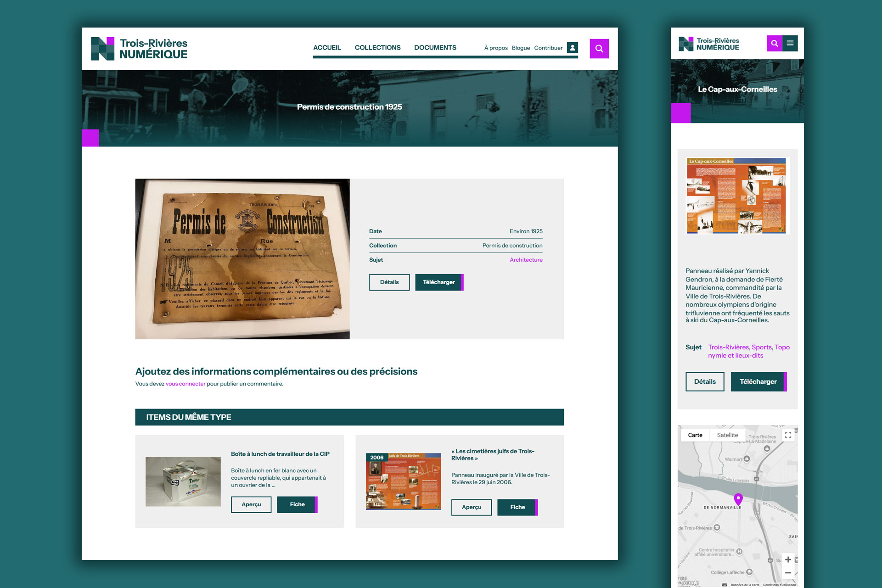Follow the 'vous connecter' login link
Image resolution: width=882 pixels, height=588 pixels.
pos(185,384)
